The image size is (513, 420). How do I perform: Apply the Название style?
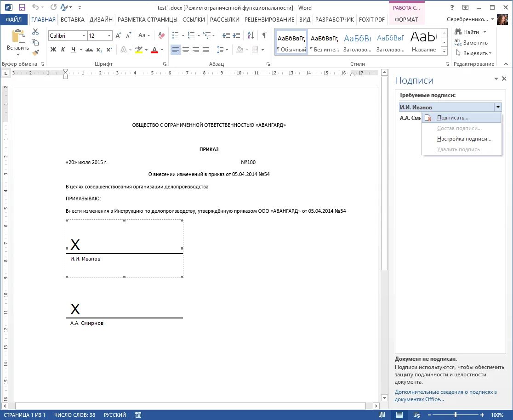pos(424,43)
